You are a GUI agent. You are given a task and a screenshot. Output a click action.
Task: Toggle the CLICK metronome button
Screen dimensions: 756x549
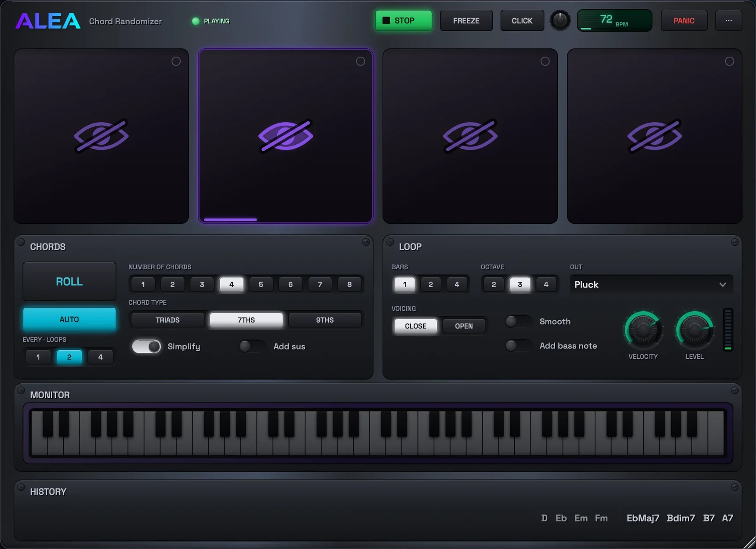(x=522, y=21)
